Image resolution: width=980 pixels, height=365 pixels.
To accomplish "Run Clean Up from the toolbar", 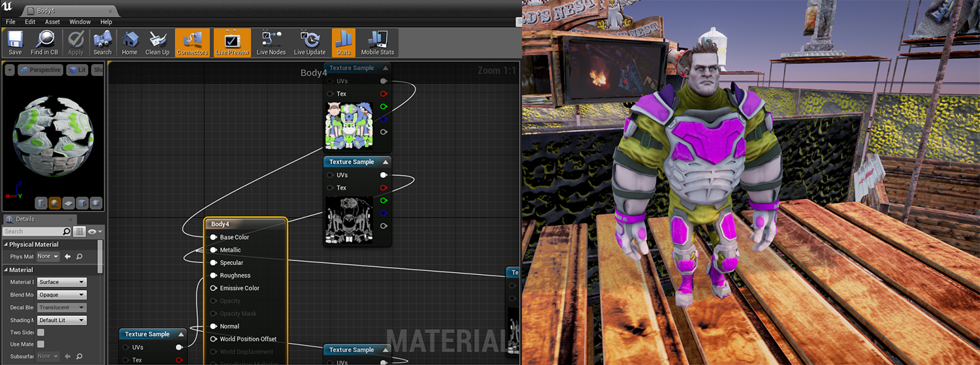I will click(157, 42).
